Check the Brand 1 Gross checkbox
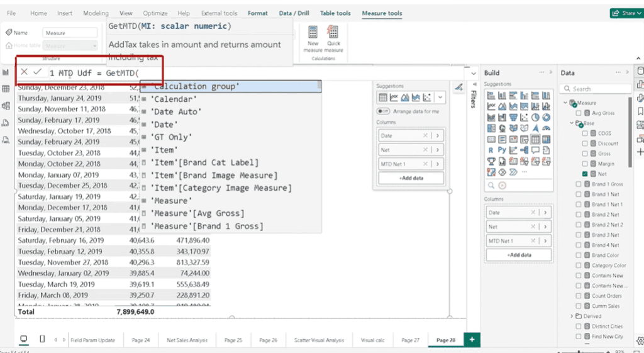 coord(579,184)
